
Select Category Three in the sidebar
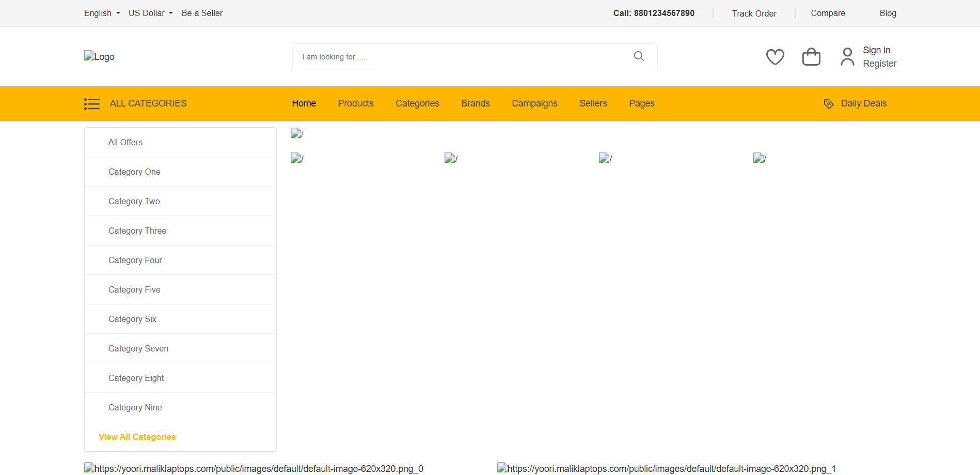(x=137, y=231)
